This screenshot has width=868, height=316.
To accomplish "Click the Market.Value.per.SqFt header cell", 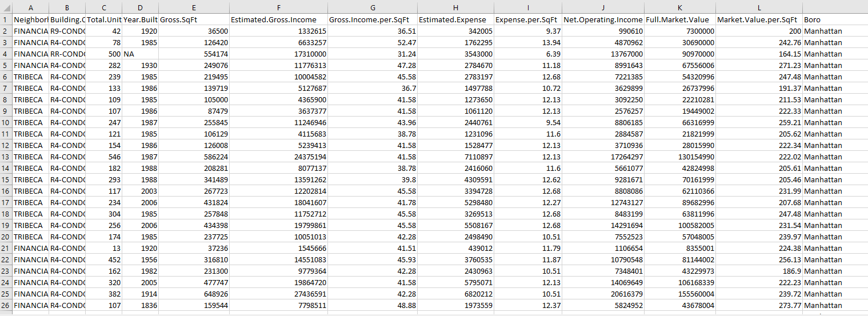I will click(x=759, y=19).
